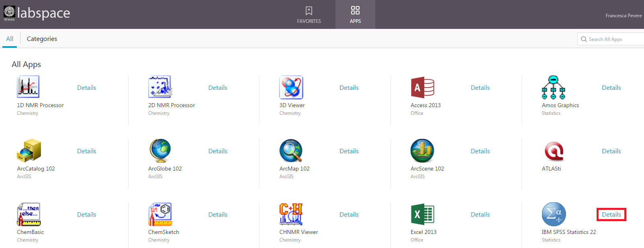Click the 'ArcMap 102' app name
644x248 pixels.
click(x=294, y=169)
